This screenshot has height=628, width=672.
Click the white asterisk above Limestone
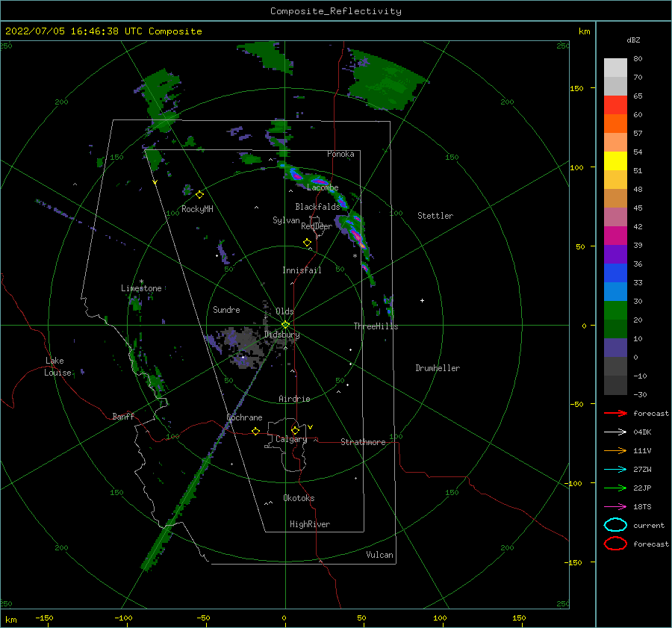tap(141, 282)
